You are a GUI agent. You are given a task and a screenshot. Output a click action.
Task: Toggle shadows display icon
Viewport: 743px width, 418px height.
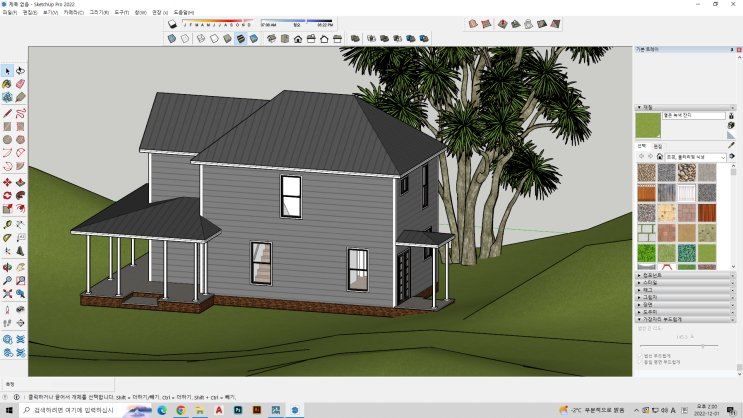coord(172,21)
